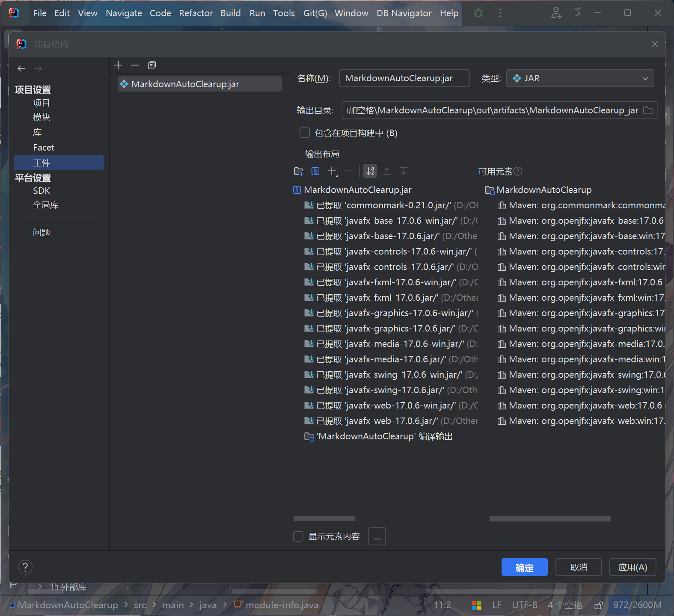Click the 应用(A) button
Viewport: 674px width, 616px height.
click(x=632, y=567)
